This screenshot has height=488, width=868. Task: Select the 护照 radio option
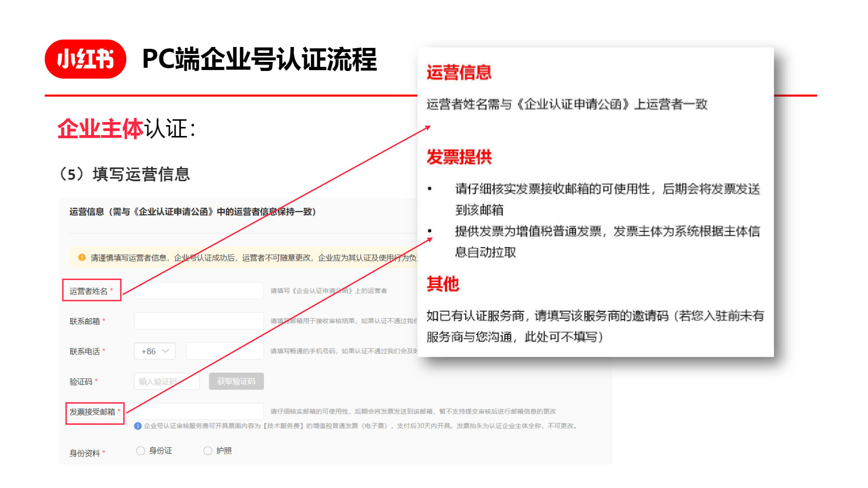[208, 450]
